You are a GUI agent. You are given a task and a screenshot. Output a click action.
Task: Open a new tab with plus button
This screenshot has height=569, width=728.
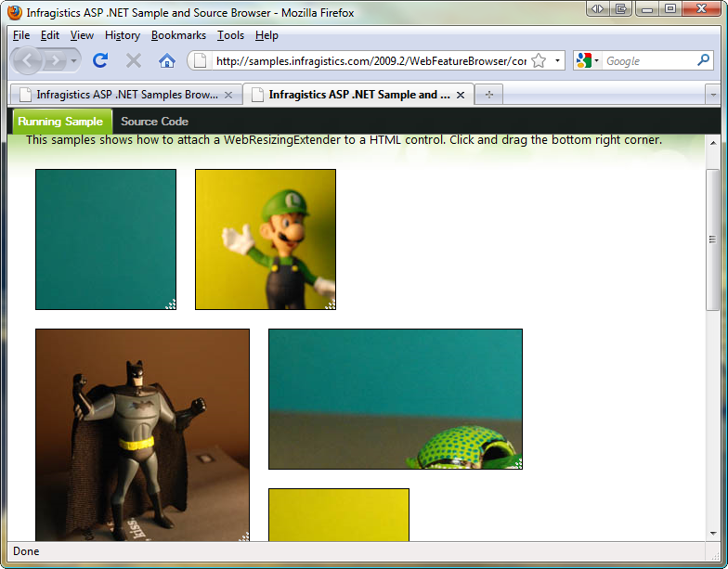tap(489, 95)
